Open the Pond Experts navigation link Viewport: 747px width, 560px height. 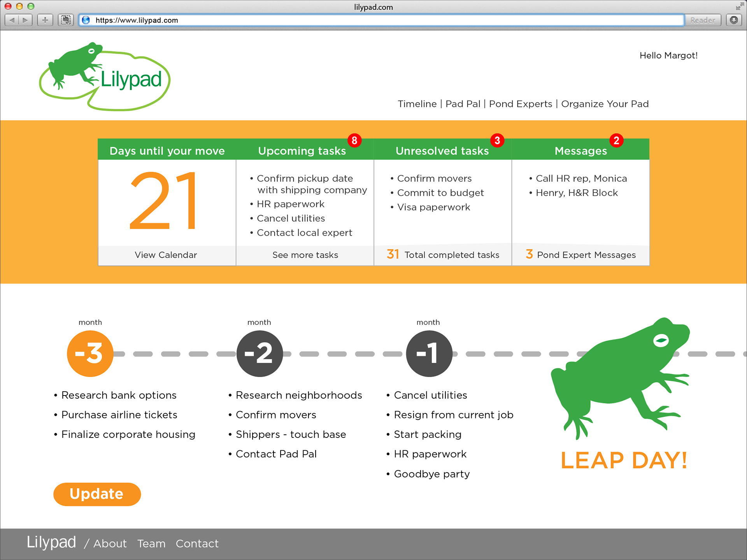pyautogui.click(x=521, y=104)
